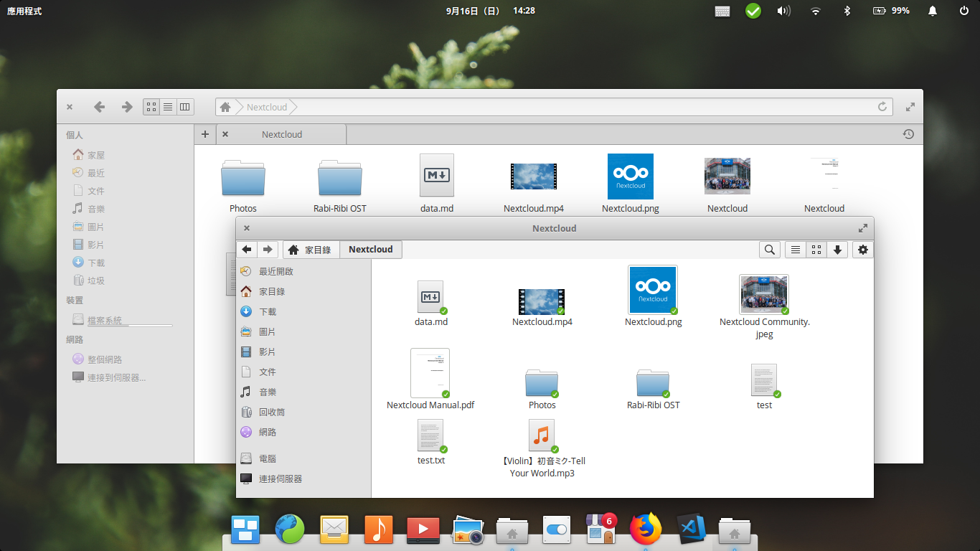Click the search magnifier in the front file manager
Viewport: 980px width, 551px height.
[770, 250]
